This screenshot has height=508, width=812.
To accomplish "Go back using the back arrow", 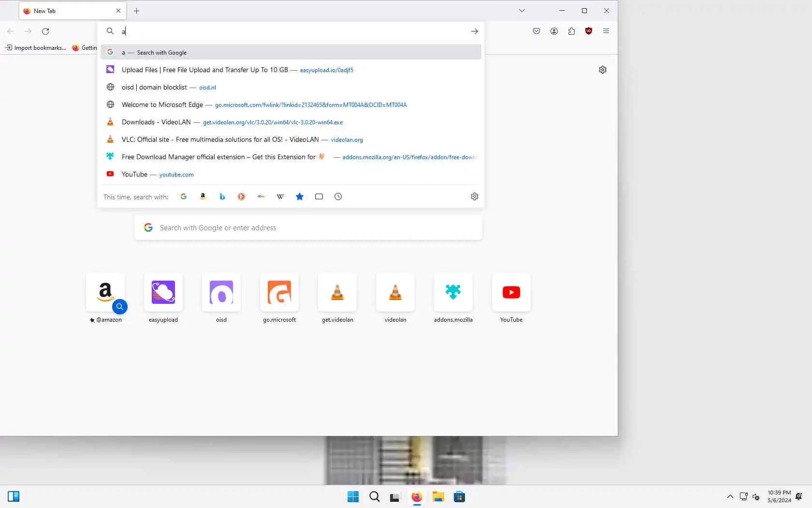I will click(11, 31).
